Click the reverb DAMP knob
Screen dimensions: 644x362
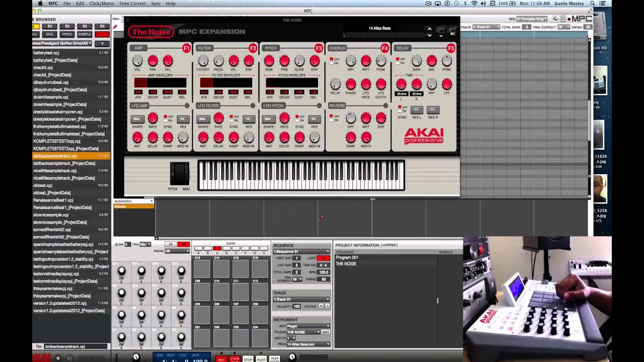351,137
